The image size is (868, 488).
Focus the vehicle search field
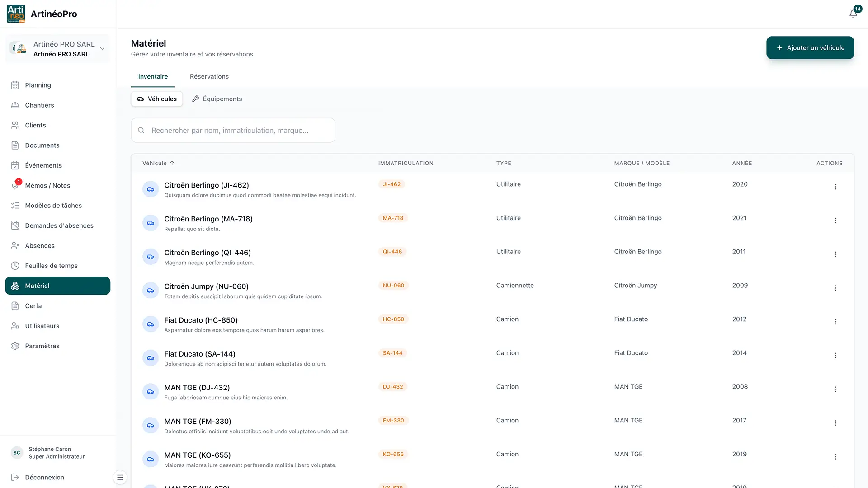coord(233,130)
